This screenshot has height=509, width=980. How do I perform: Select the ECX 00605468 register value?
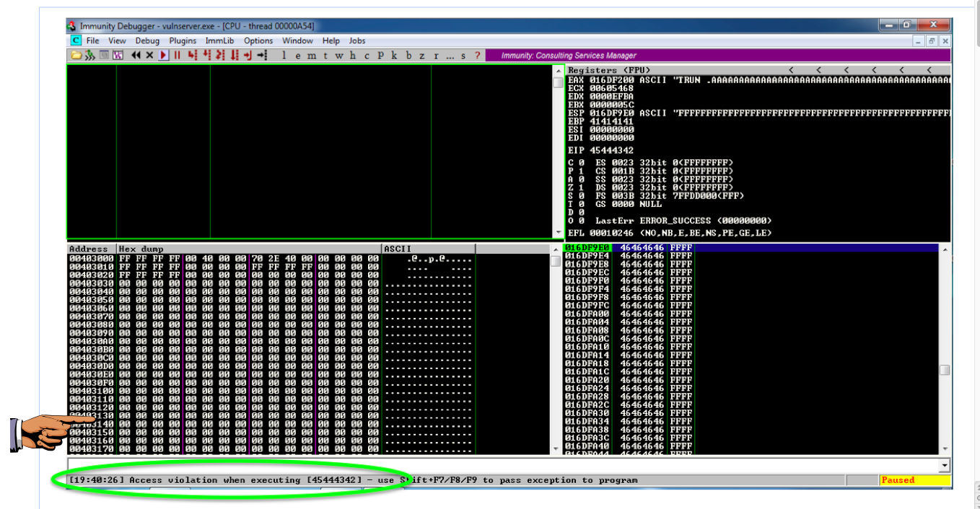point(612,88)
